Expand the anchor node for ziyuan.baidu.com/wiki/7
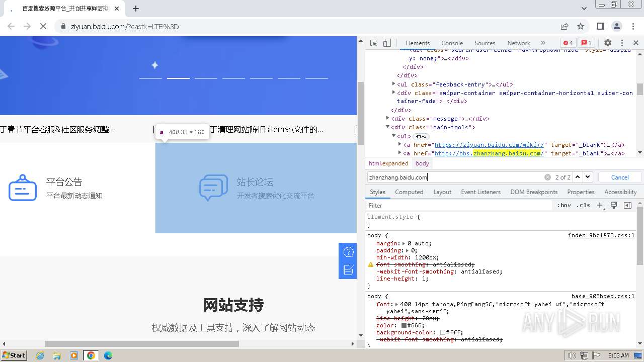This screenshot has width=644, height=362. click(x=400, y=144)
